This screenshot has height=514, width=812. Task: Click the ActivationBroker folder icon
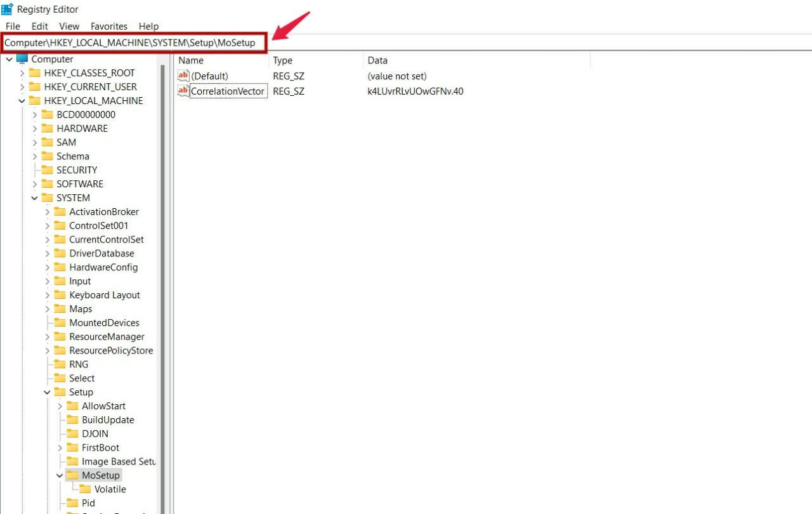click(x=60, y=212)
